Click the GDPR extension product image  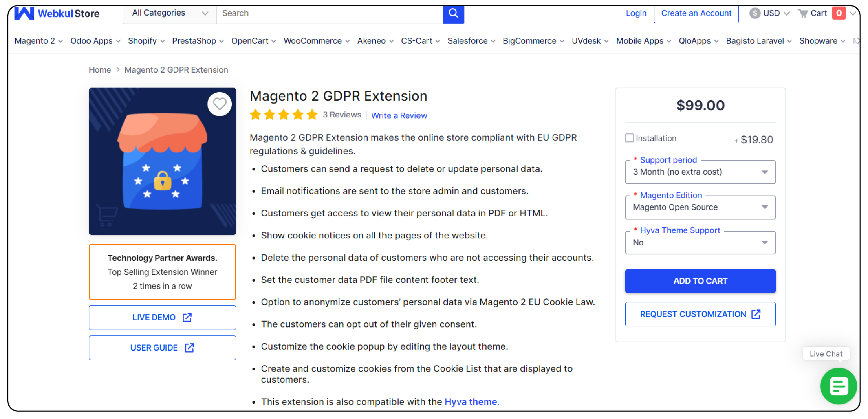click(162, 161)
